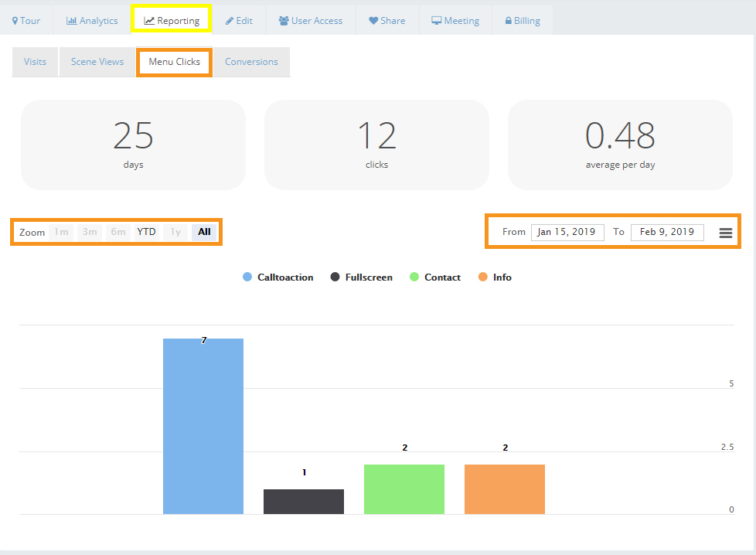This screenshot has width=756, height=555.
Task: Open the Edit tab
Action: click(239, 21)
